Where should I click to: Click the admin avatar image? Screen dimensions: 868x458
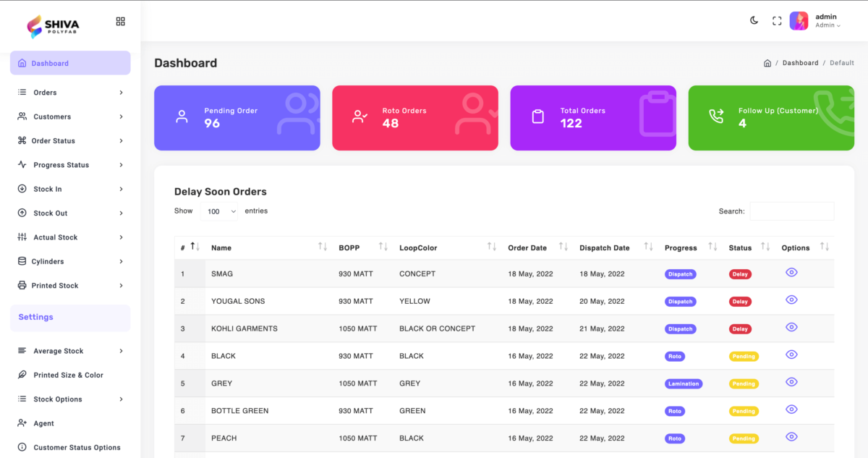[799, 21]
